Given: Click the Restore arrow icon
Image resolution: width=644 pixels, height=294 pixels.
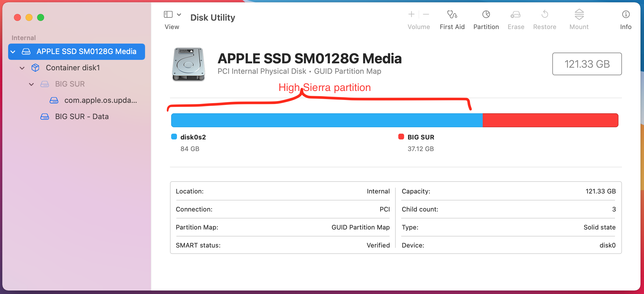Looking at the screenshot, I should click(545, 14).
